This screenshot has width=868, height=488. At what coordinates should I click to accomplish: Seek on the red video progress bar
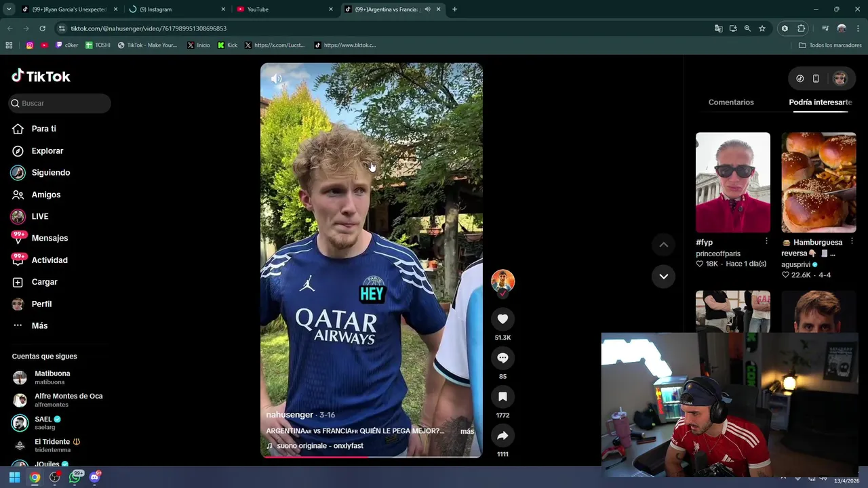click(372, 457)
